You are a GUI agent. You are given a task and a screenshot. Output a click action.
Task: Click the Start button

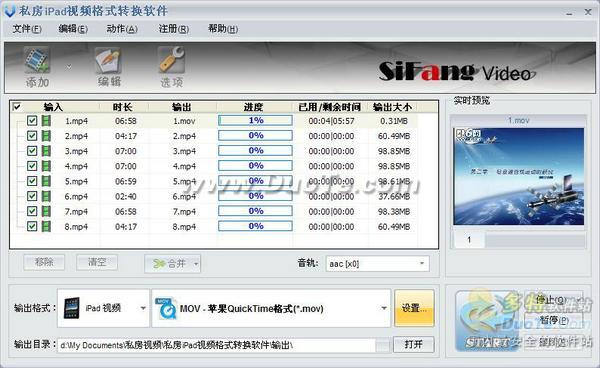pos(488,321)
